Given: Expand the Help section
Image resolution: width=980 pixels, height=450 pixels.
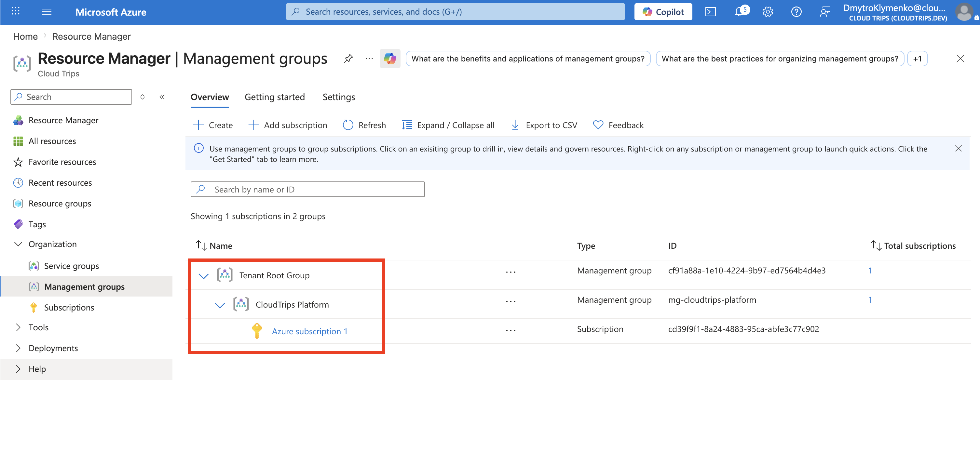Looking at the screenshot, I should point(18,369).
